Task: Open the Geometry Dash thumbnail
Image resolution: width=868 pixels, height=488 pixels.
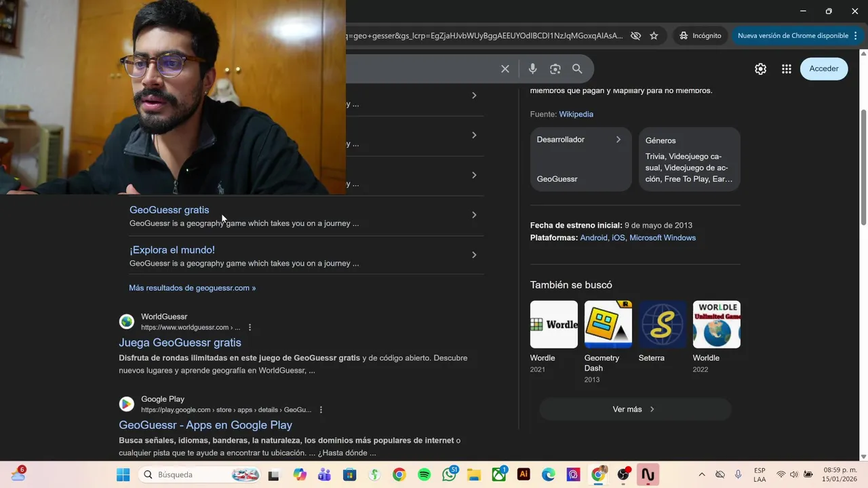Action: [x=608, y=325]
